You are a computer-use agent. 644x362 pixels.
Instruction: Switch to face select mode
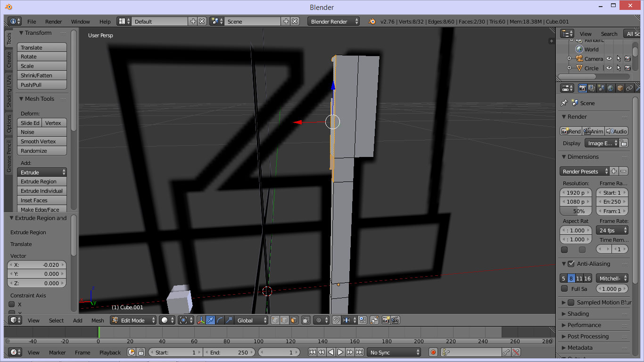(294, 320)
